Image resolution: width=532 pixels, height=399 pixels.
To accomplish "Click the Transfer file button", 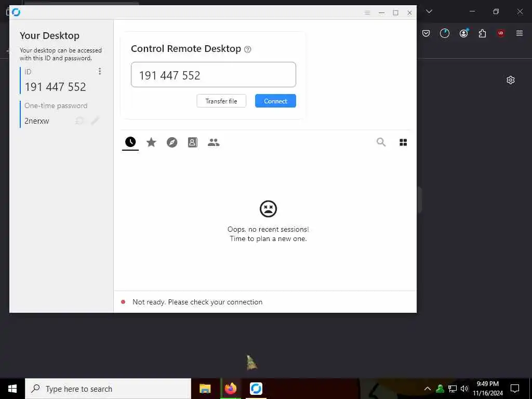I will [221, 101].
